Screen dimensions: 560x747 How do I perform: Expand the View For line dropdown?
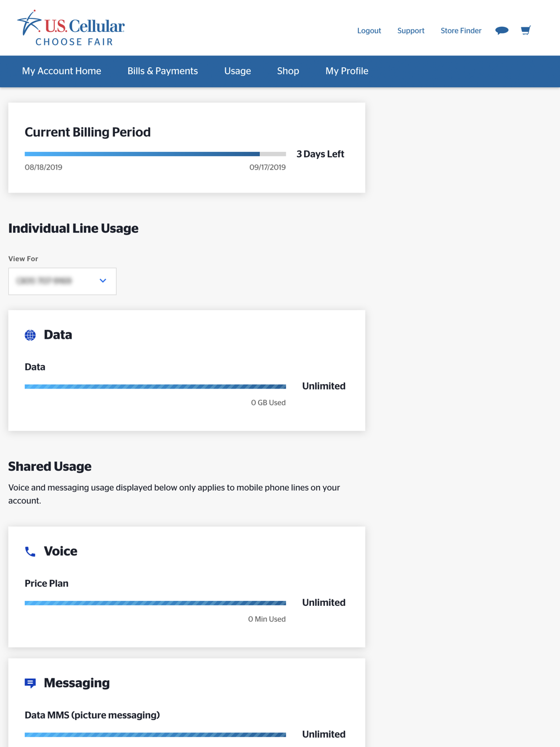[62, 281]
